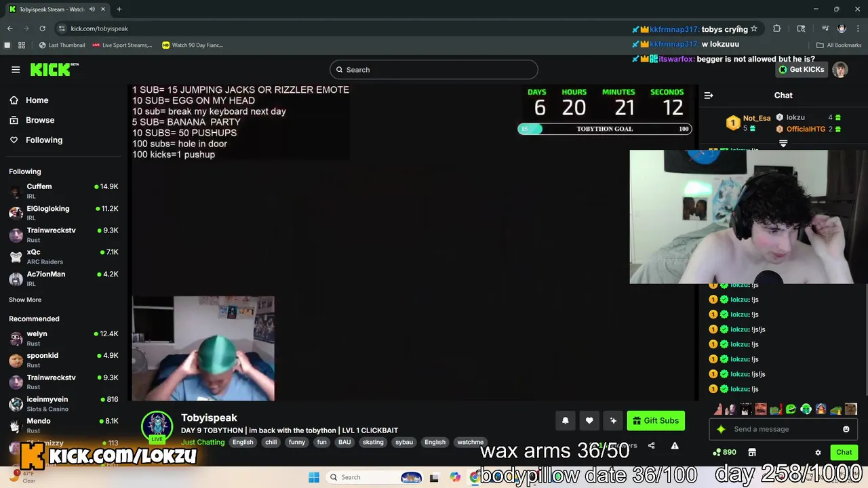Reload the page
868x488 pixels.
pos(42,28)
